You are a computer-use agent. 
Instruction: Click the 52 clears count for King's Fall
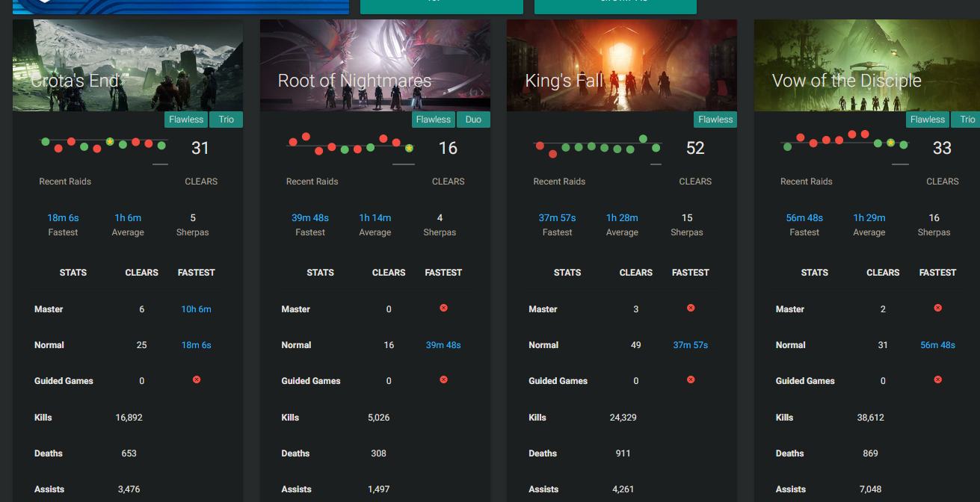coord(695,148)
